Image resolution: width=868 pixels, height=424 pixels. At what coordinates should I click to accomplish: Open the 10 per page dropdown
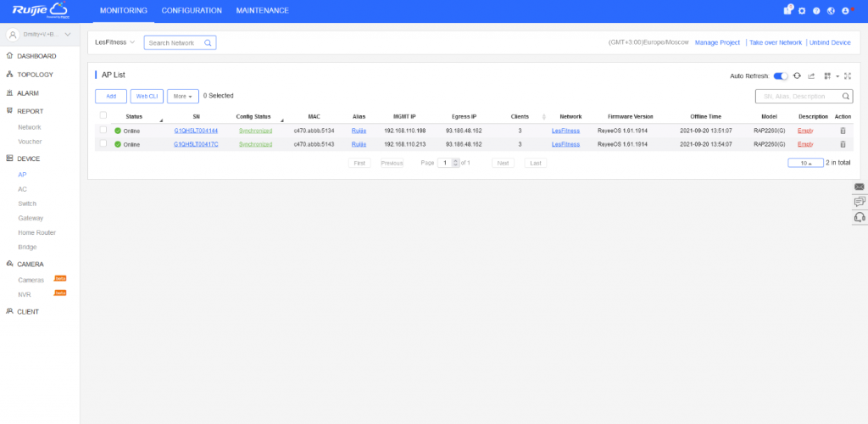point(804,162)
